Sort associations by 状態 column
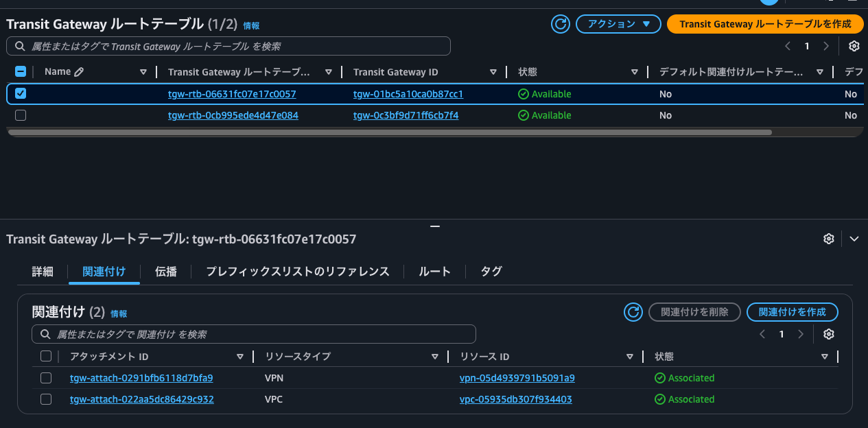The height and width of the screenshot is (428, 868). (825, 357)
